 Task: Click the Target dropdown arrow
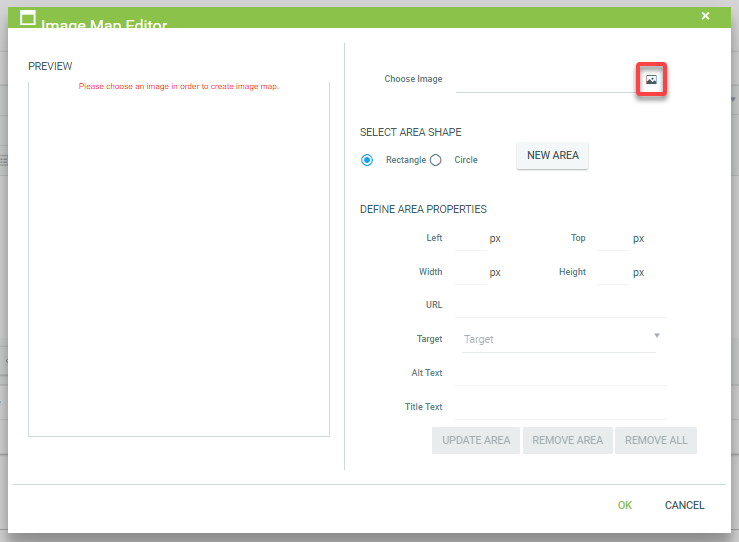(657, 336)
